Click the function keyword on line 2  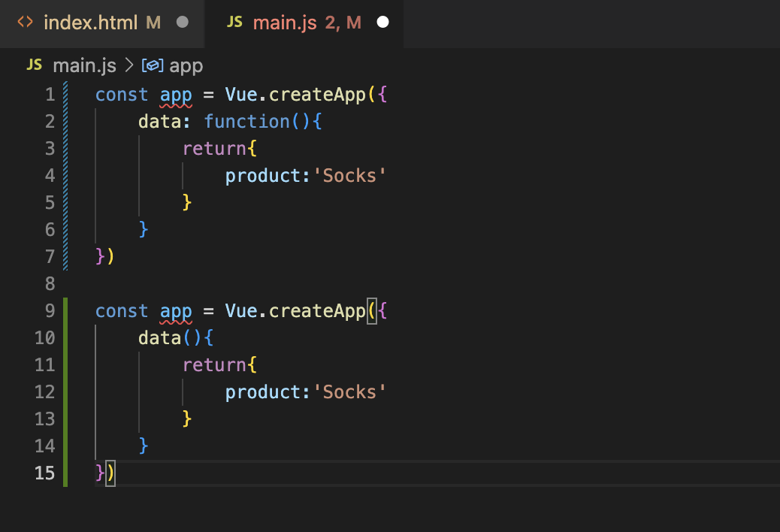(x=246, y=121)
